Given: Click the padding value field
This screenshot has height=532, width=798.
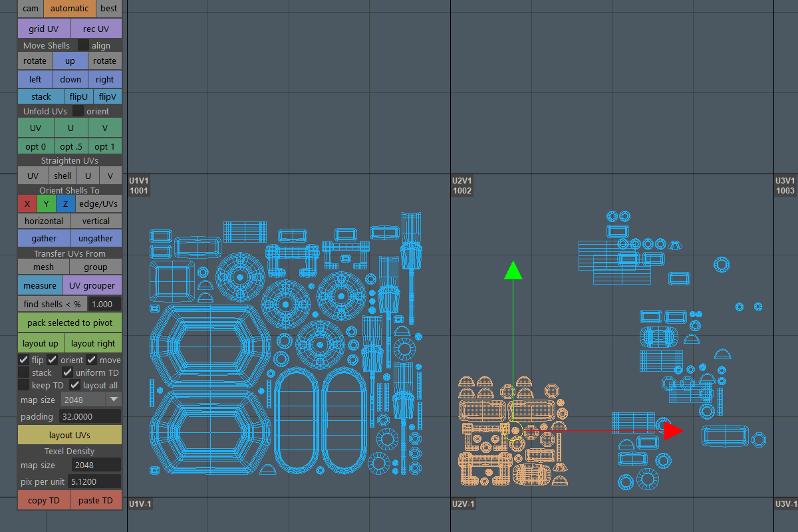Looking at the screenshot, I should coord(90,416).
